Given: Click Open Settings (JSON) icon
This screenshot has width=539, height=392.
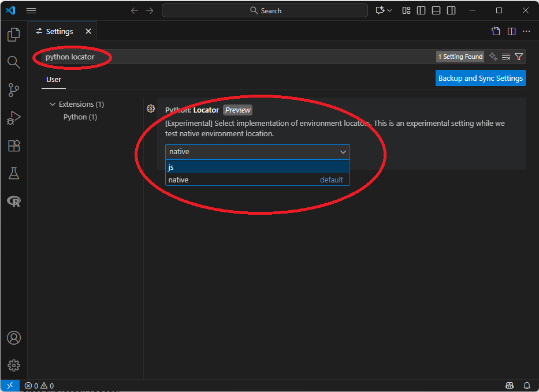Looking at the screenshot, I should [496, 31].
